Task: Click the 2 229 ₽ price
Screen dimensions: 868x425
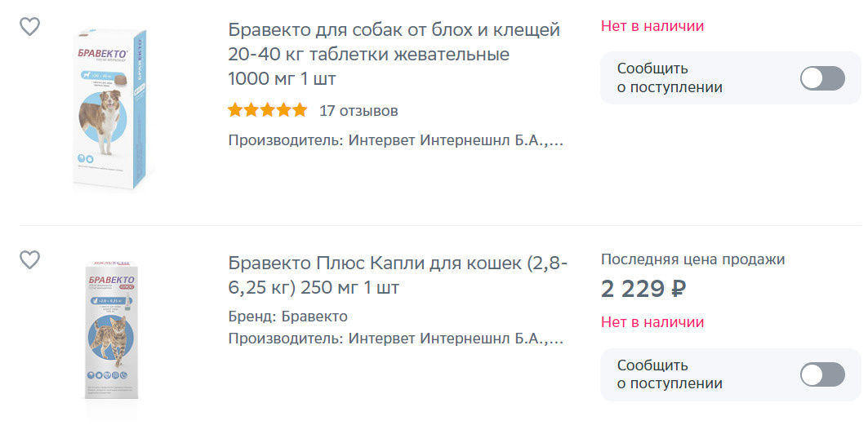Action: click(x=643, y=289)
